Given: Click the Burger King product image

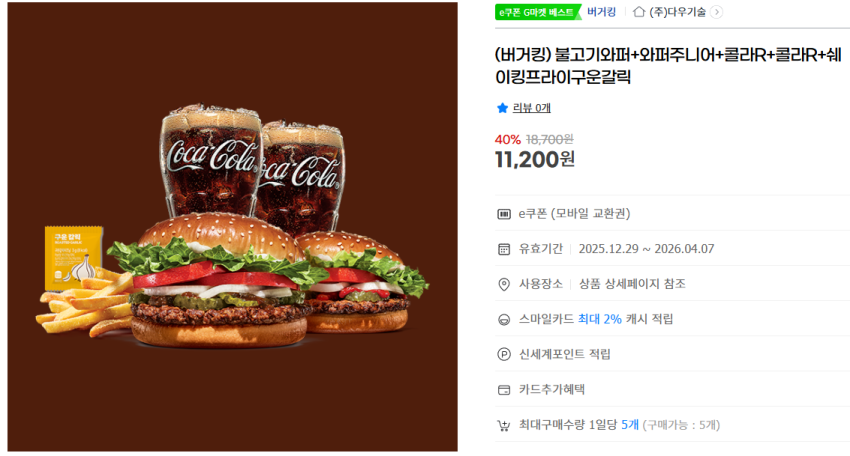Looking at the screenshot, I should click(233, 227).
